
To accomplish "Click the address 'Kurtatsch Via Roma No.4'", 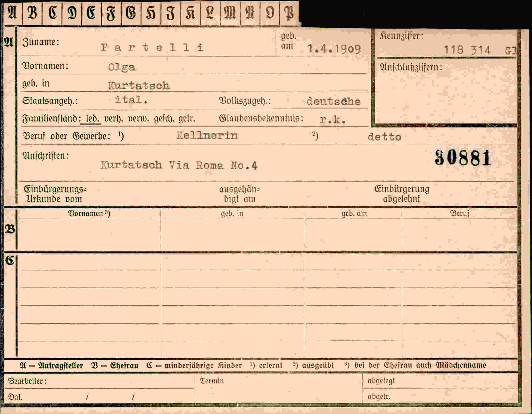I will (x=179, y=165).
